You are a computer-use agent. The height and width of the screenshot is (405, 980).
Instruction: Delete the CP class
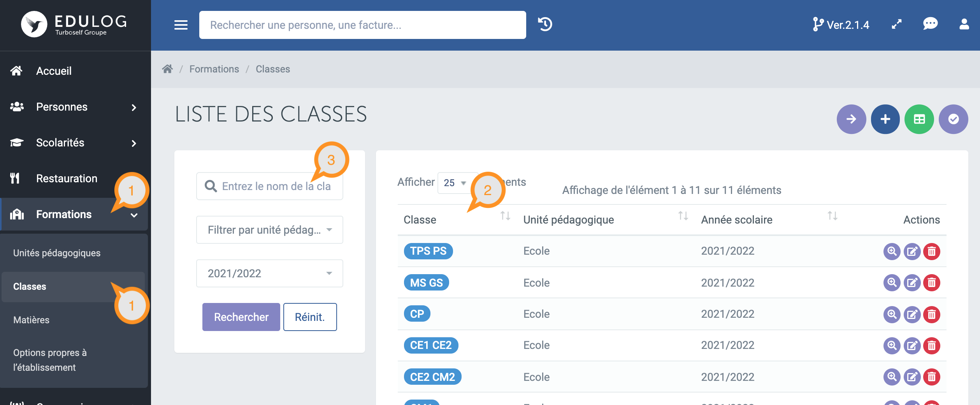click(932, 314)
